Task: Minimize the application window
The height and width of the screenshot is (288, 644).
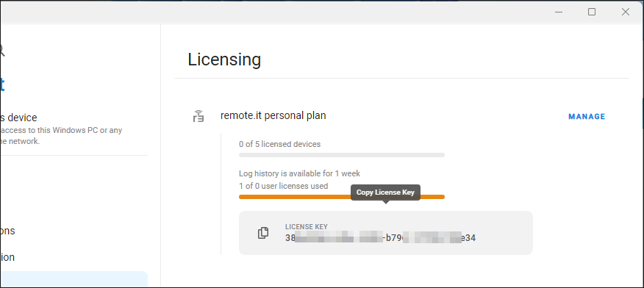Action: click(x=559, y=12)
